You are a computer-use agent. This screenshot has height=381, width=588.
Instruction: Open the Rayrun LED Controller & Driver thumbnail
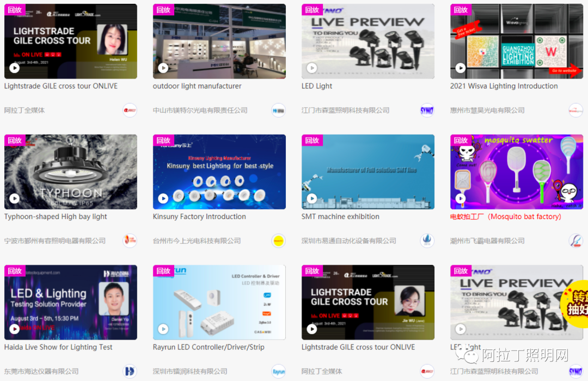(x=219, y=303)
